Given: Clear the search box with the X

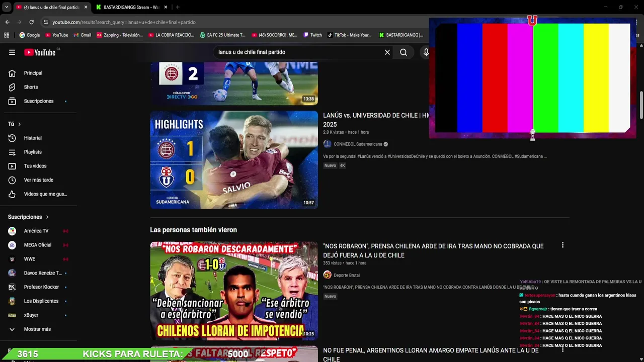Looking at the screenshot, I should (387, 52).
